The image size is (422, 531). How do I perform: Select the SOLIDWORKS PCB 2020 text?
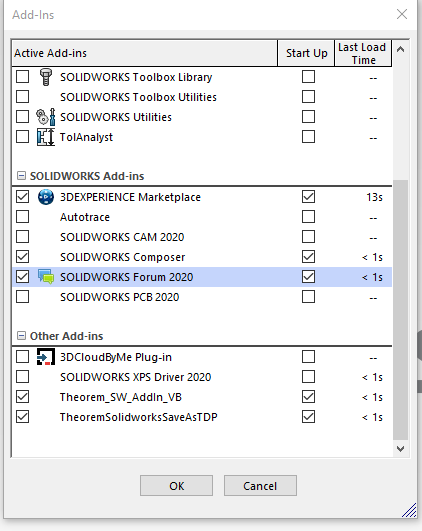click(x=120, y=297)
